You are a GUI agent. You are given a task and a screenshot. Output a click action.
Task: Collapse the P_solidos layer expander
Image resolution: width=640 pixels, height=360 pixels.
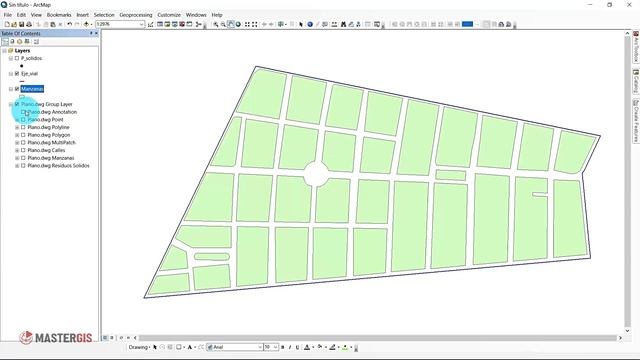point(11,58)
